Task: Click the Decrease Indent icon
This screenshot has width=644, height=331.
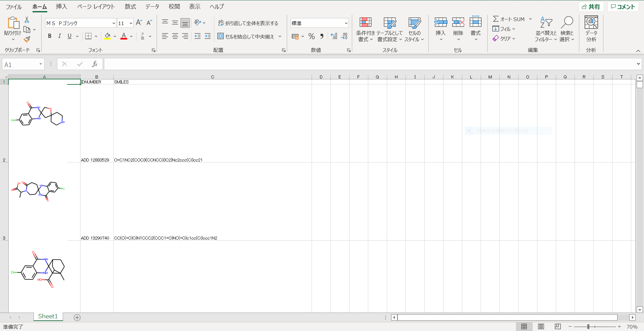Action: tap(198, 36)
